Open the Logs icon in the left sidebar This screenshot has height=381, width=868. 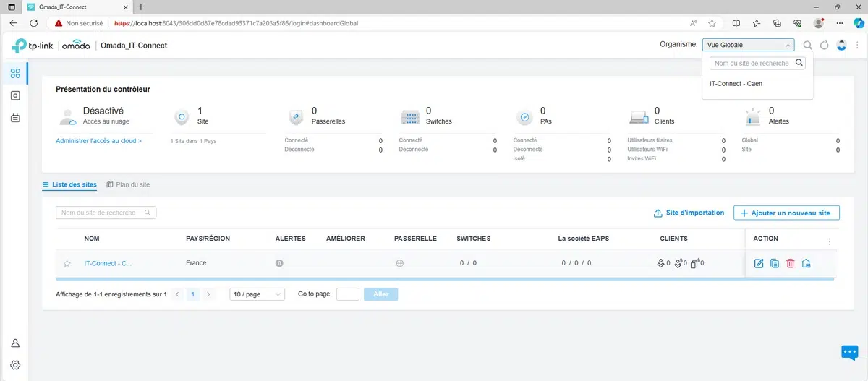click(15, 118)
